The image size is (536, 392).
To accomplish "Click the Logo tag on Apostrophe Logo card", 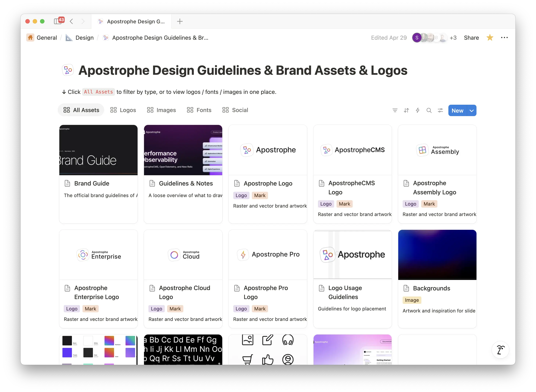I will click(x=241, y=195).
